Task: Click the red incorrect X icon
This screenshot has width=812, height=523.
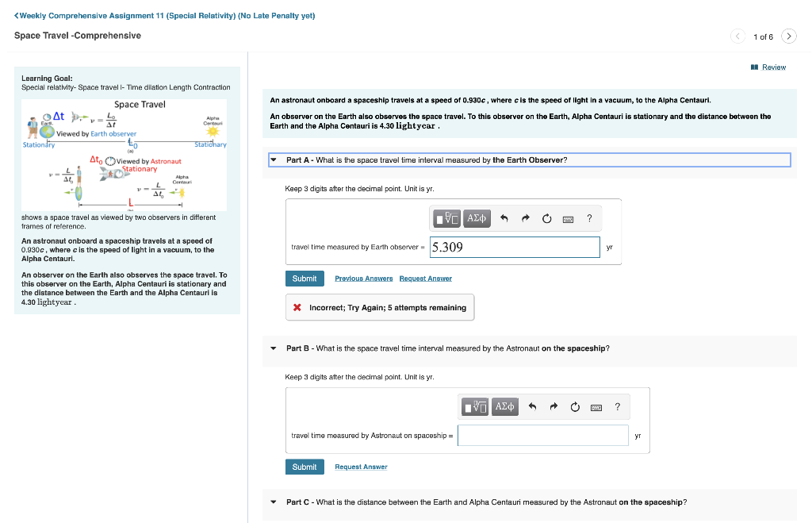Action: pos(297,307)
